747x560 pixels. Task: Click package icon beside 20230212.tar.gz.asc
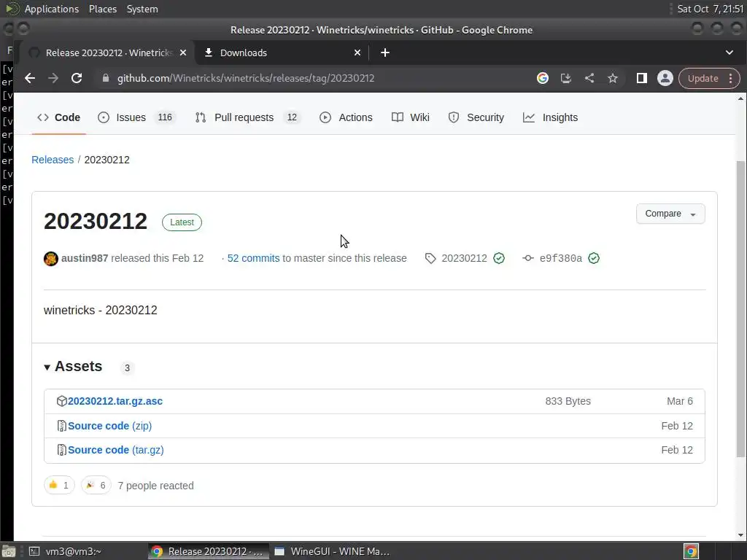61,402
